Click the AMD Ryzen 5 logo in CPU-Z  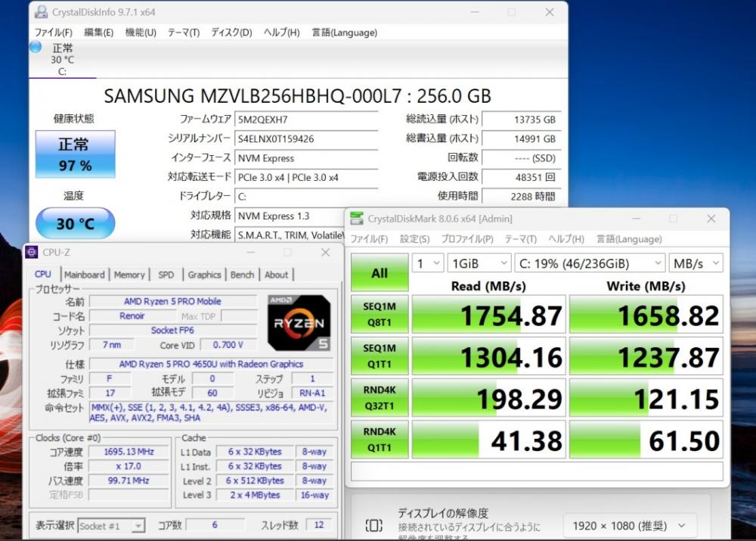(x=299, y=323)
